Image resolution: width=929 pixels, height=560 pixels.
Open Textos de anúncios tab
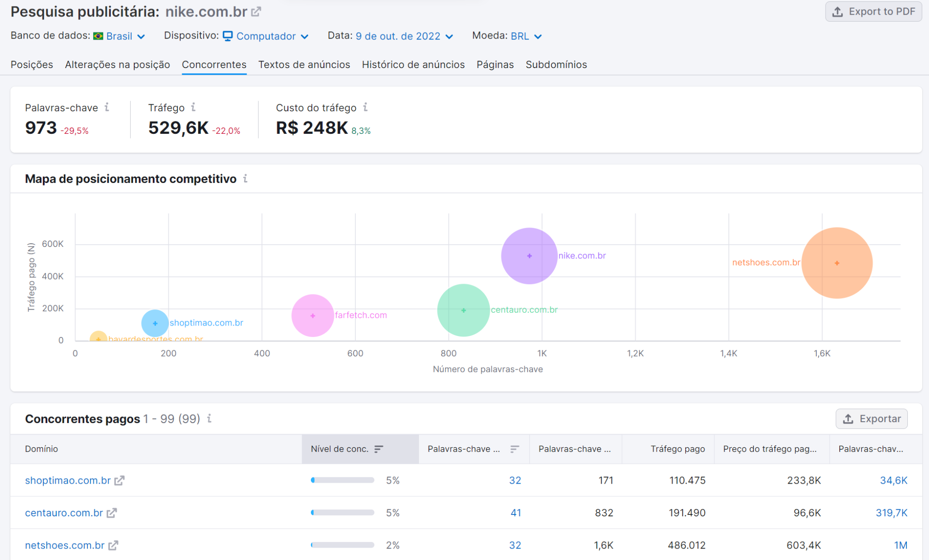pos(304,64)
